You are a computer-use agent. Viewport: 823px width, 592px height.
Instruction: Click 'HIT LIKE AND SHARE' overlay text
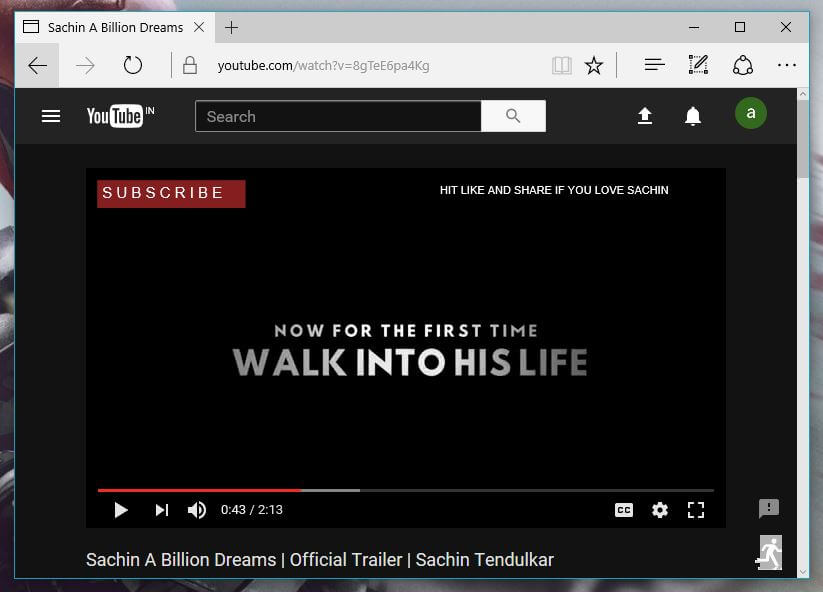[554, 190]
